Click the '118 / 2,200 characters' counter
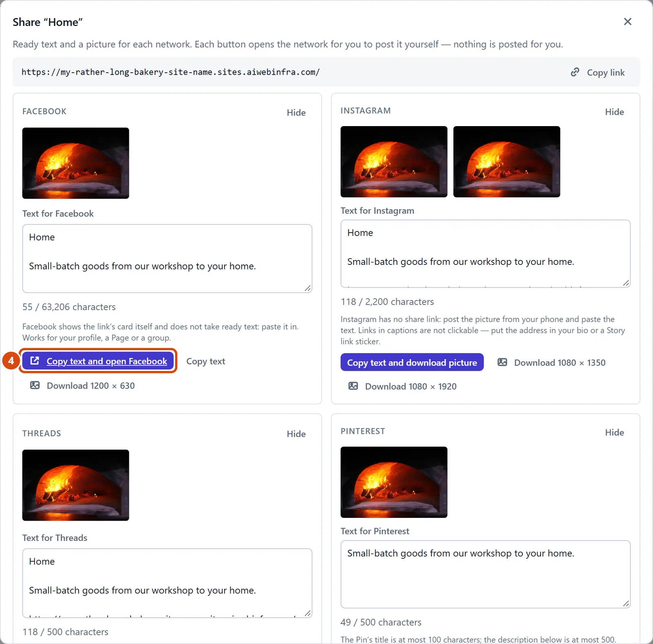Screen dimensions: 653x644 pyautogui.click(x=387, y=302)
